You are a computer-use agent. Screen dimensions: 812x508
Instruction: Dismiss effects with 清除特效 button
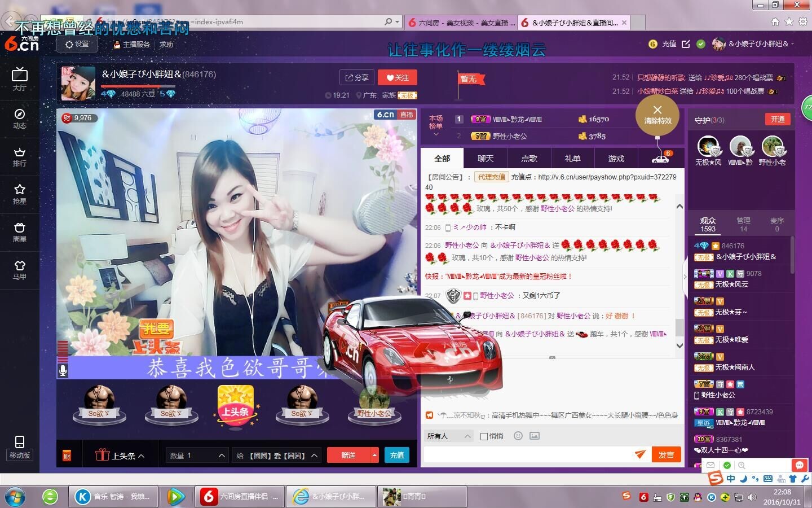pyautogui.click(x=657, y=115)
